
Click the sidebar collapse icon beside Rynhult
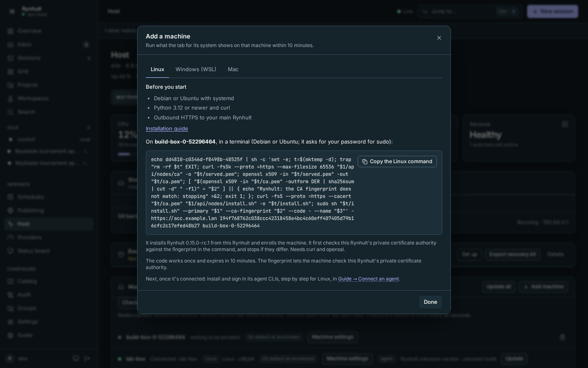[x=12, y=11]
